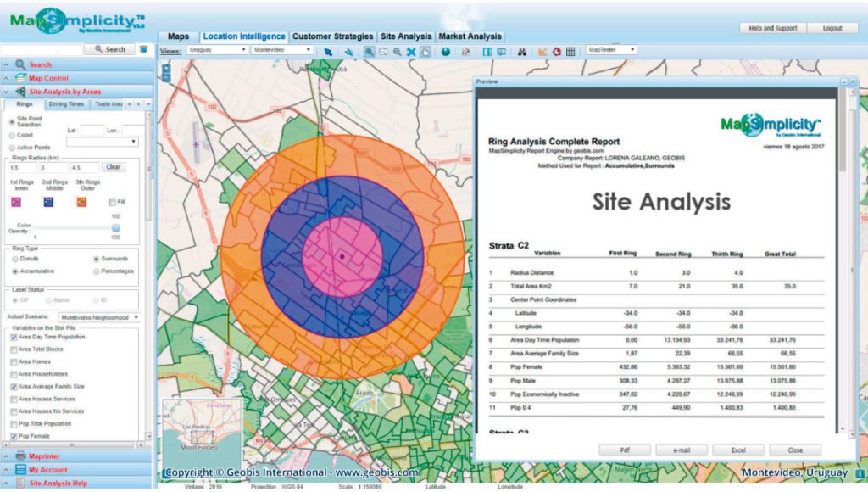Click the globe icon in map toolbar
868x492 pixels.
(x=446, y=52)
